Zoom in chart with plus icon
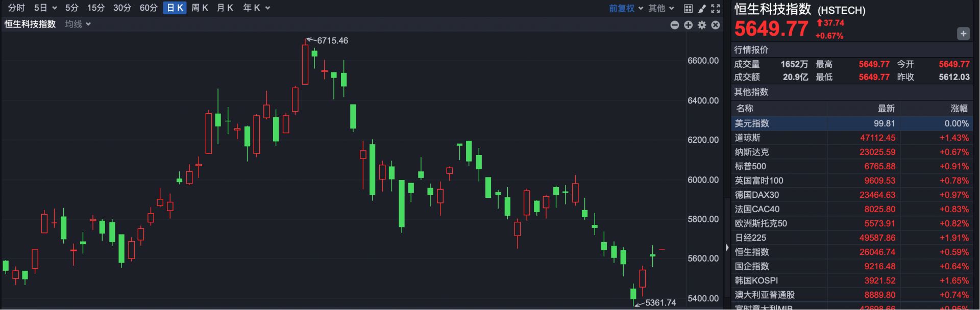 (689, 25)
